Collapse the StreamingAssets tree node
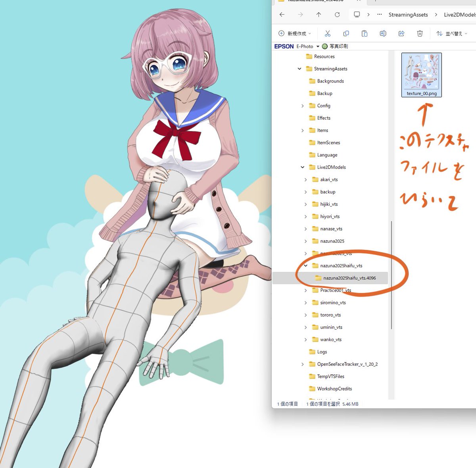 299,69
